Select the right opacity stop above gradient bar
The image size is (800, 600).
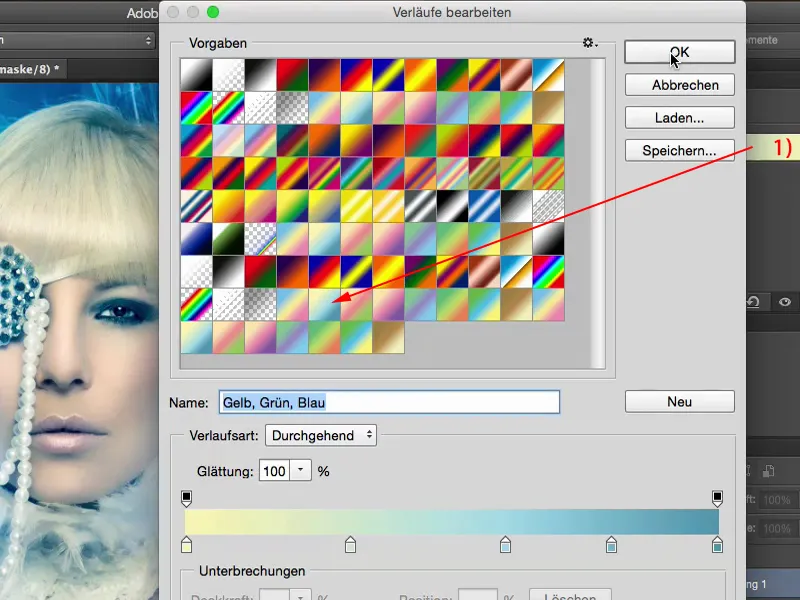click(x=717, y=498)
